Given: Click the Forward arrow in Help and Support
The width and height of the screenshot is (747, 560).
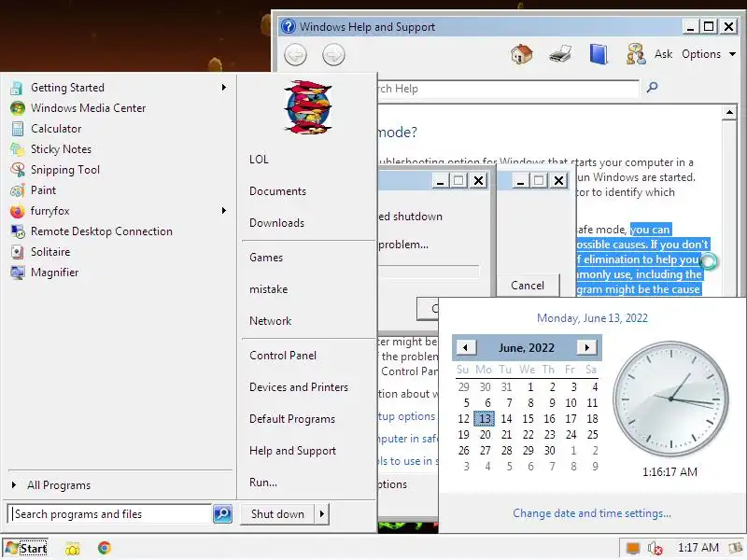Looking at the screenshot, I should (333, 55).
